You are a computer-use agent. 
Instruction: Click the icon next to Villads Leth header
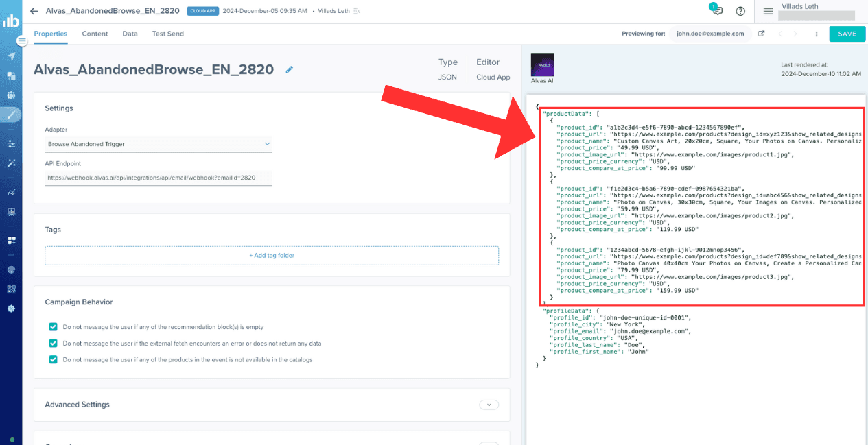coord(357,11)
